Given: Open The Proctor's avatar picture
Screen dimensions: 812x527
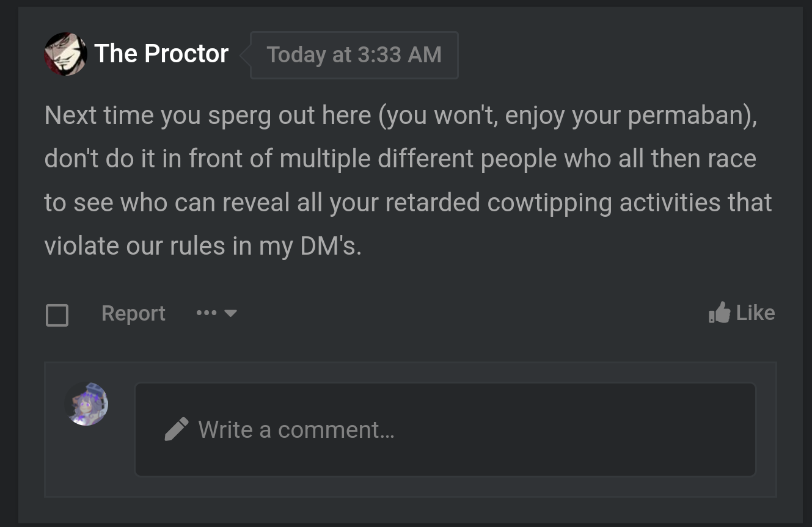Looking at the screenshot, I should pos(65,54).
